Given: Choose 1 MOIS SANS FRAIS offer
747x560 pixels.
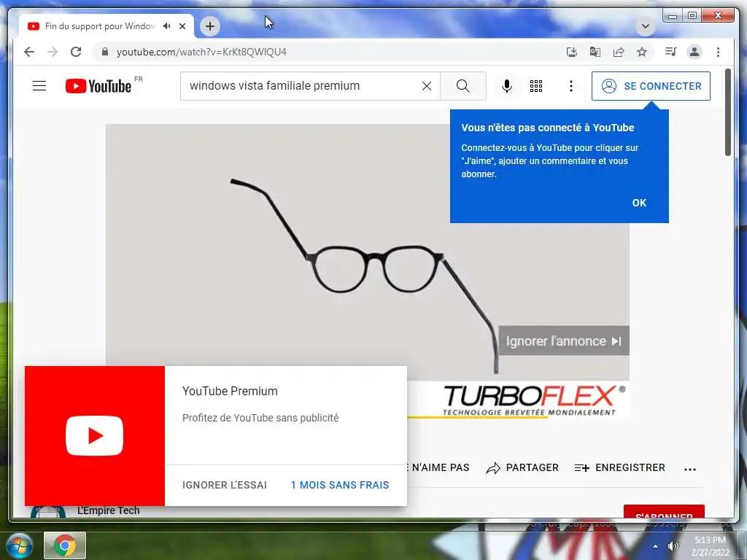Looking at the screenshot, I should pyautogui.click(x=340, y=485).
